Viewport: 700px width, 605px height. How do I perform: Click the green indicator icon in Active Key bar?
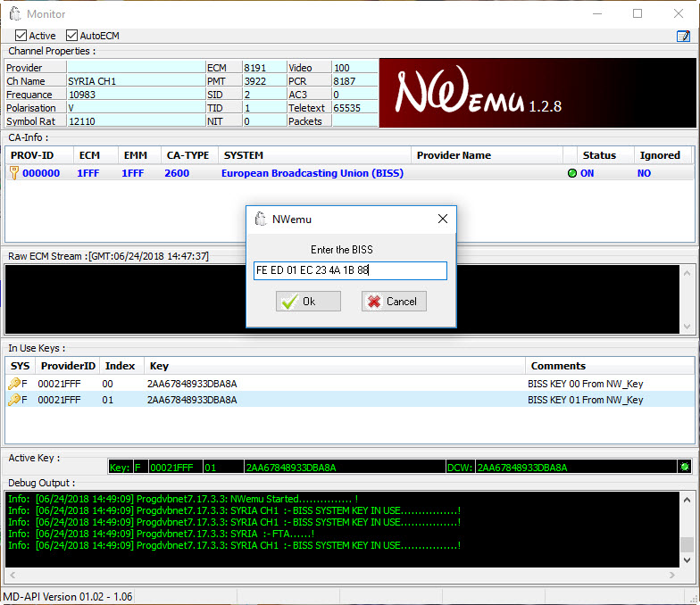pos(684,468)
